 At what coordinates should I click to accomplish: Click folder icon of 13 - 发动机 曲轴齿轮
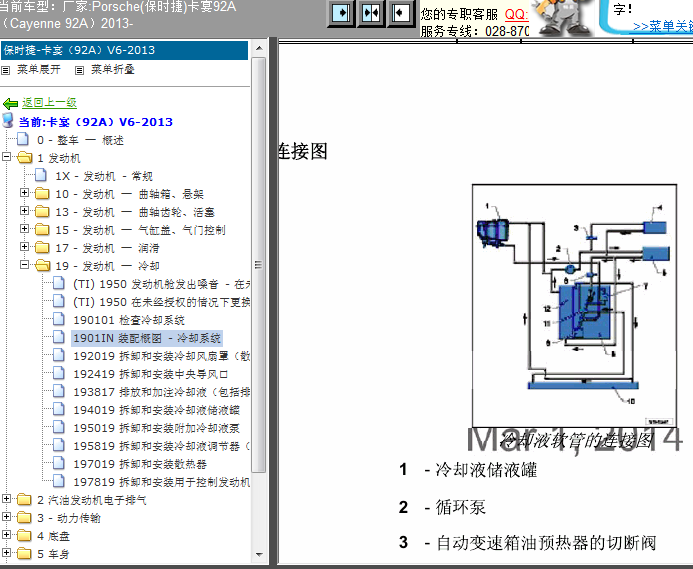(x=42, y=212)
